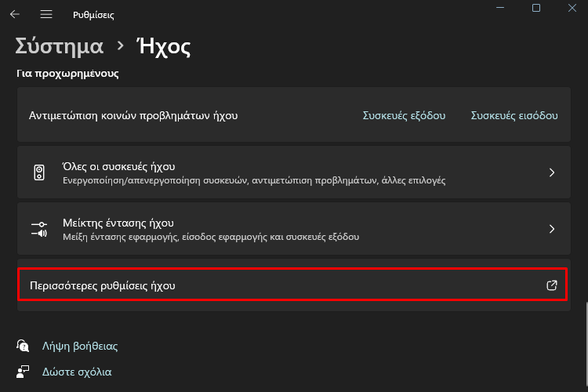This screenshot has width=588, height=392.
Task: Close the Ρυθμίσεις window
Action: 572,8
